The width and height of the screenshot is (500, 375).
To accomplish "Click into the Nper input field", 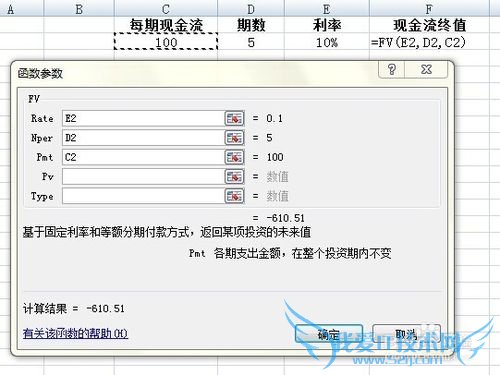I will (x=143, y=138).
